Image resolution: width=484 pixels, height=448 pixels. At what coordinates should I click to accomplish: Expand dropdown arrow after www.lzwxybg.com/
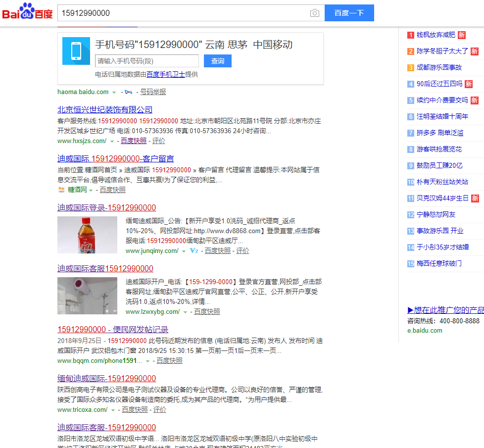(185, 312)
